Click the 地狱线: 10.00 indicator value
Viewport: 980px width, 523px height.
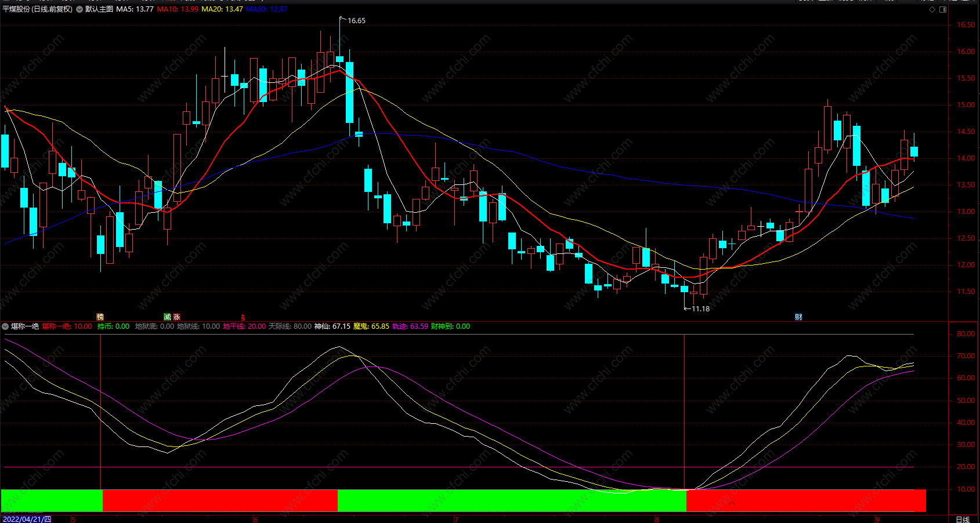pos(198,326)
